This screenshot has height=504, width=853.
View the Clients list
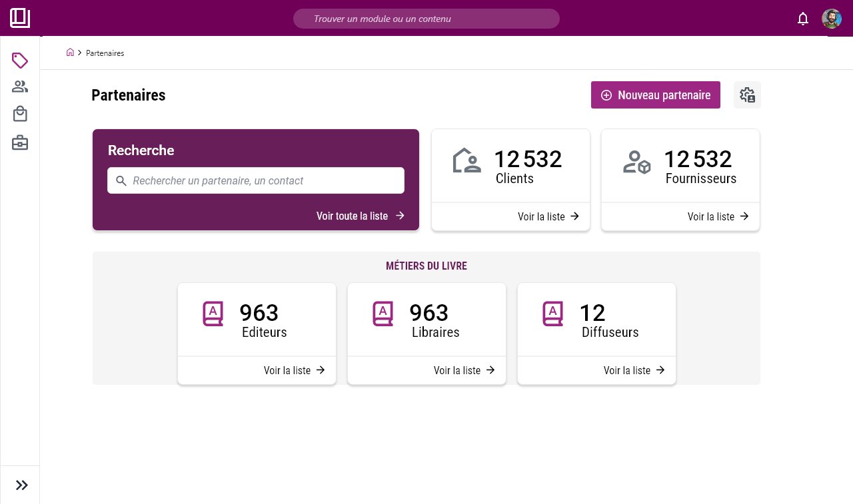coord(548,216)
